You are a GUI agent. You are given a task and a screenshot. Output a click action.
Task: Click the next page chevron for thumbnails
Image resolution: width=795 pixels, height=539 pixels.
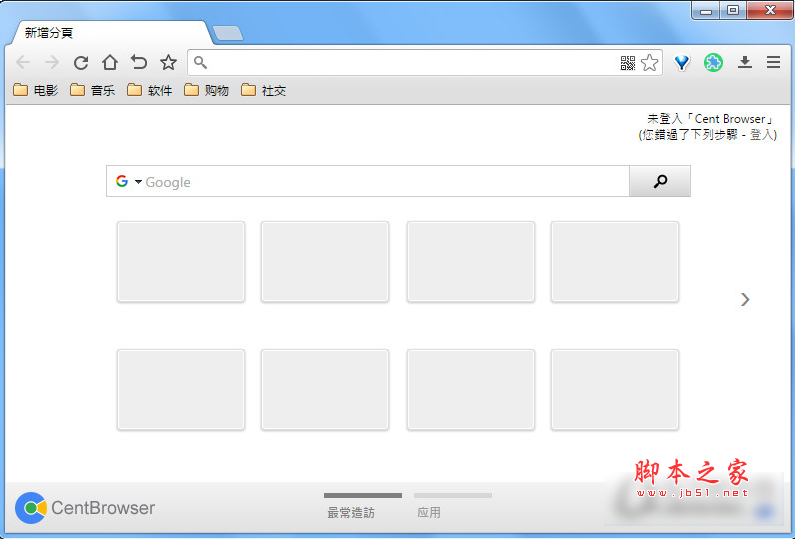745,299
